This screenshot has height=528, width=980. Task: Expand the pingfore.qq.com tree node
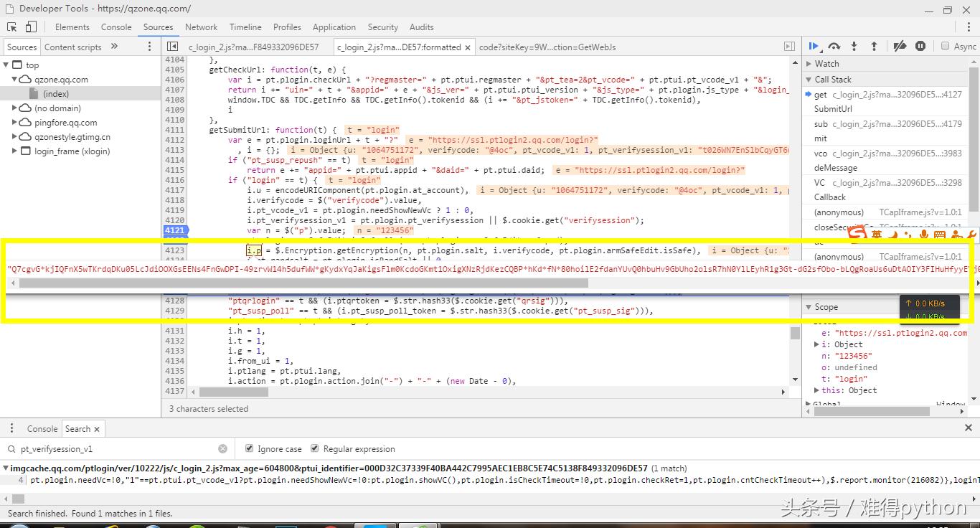pos(15,123)
